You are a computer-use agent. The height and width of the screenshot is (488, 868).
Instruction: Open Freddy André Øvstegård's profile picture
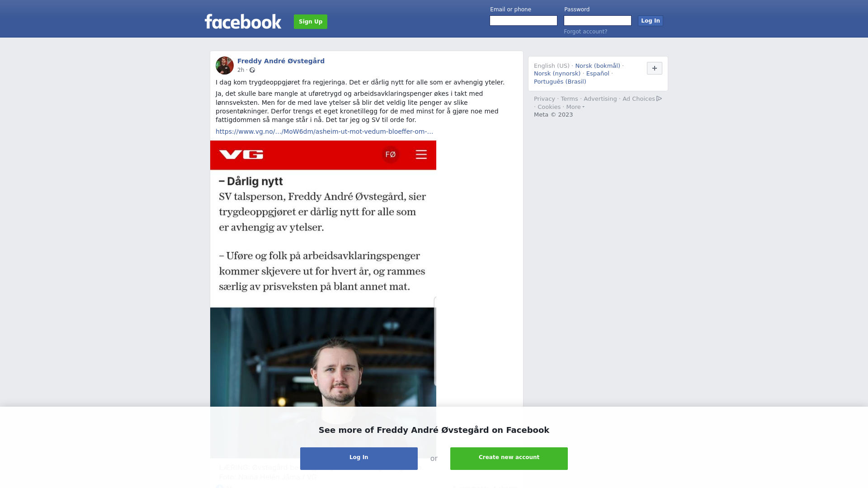225,66
